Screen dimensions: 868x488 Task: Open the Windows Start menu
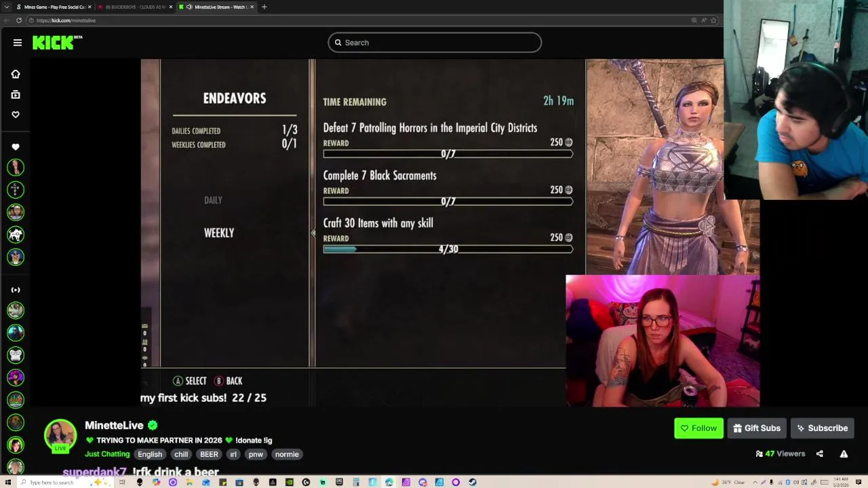(7, 482)
